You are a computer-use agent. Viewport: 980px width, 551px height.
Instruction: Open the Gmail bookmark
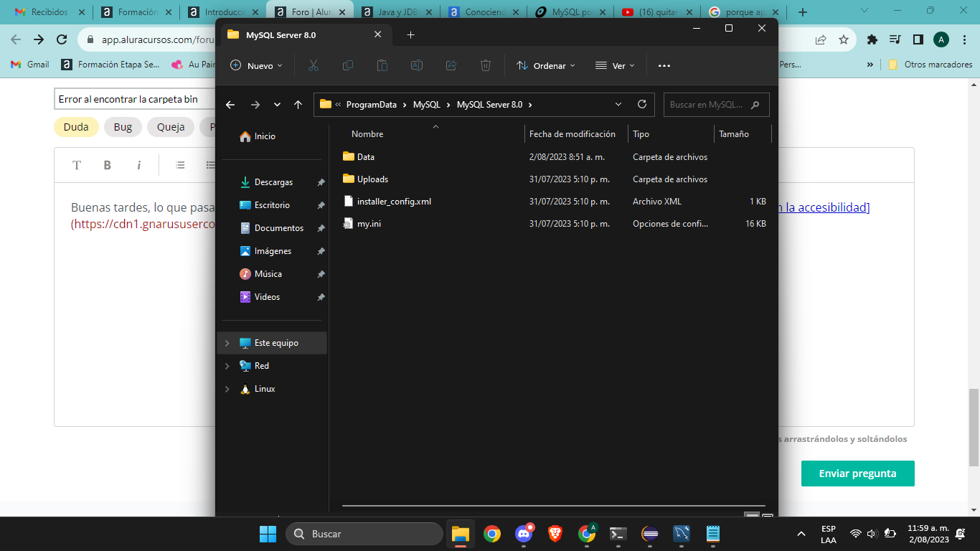tap(30, 65)
